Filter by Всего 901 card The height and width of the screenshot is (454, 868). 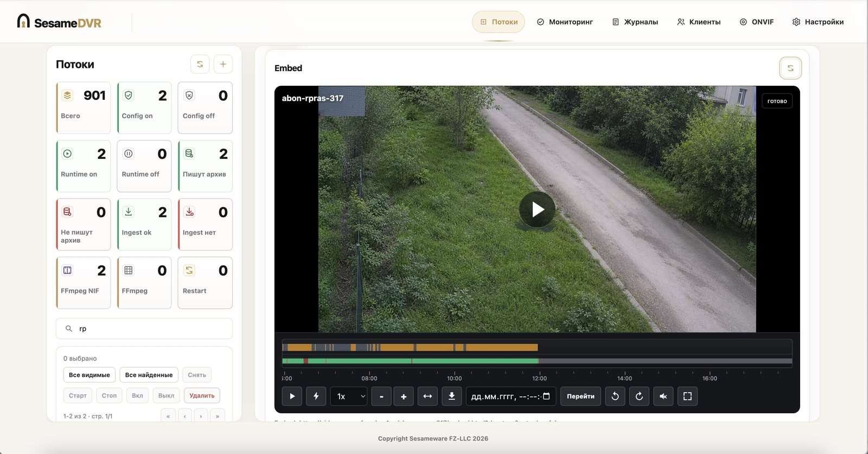tap(84, 107)
